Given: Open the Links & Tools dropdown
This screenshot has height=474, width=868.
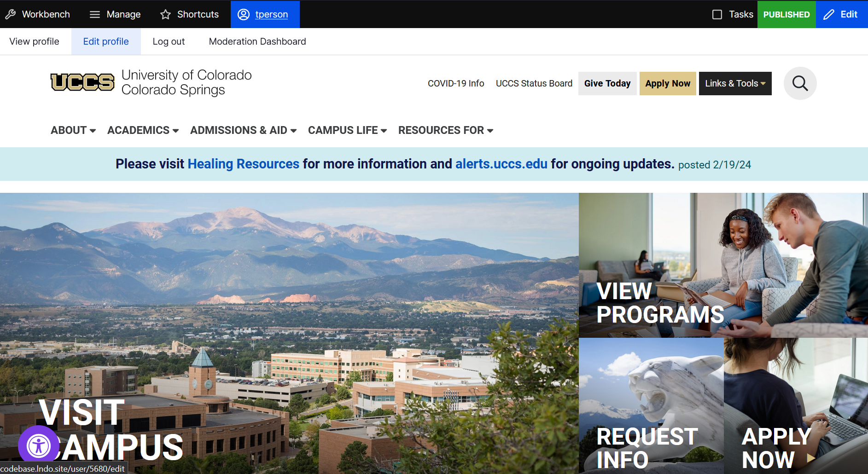Looking at the screenshot, I should (735, 83).
